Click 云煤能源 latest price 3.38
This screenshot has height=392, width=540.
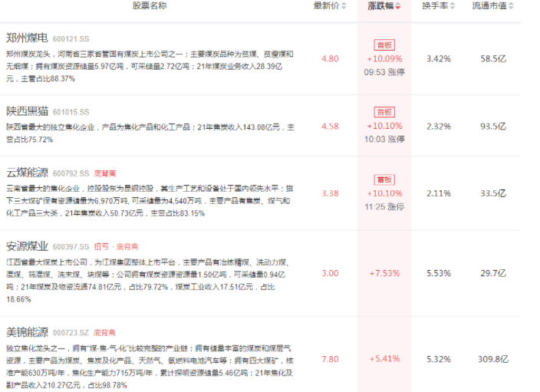pos(330,193)
